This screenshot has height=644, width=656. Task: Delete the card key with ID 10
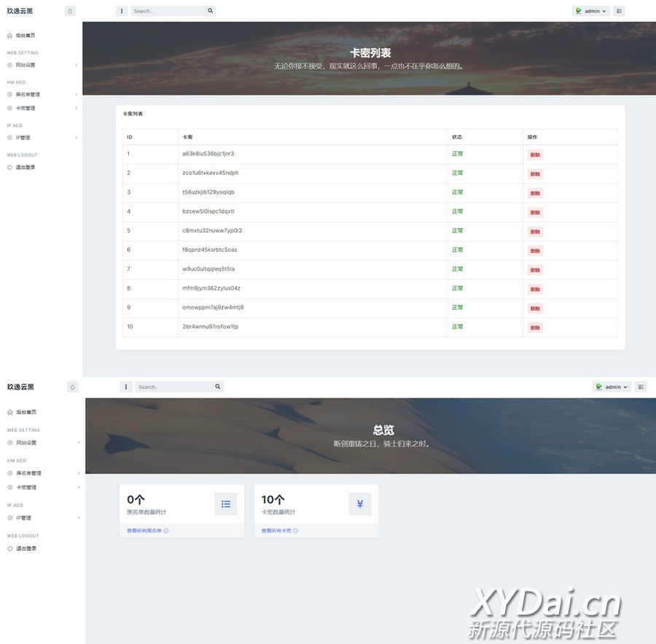tap(535, 327)
